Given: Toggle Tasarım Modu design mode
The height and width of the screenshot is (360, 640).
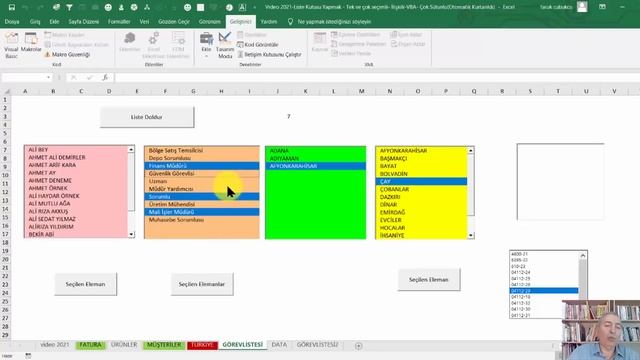Looking at the screenshot, I should 225,45.
